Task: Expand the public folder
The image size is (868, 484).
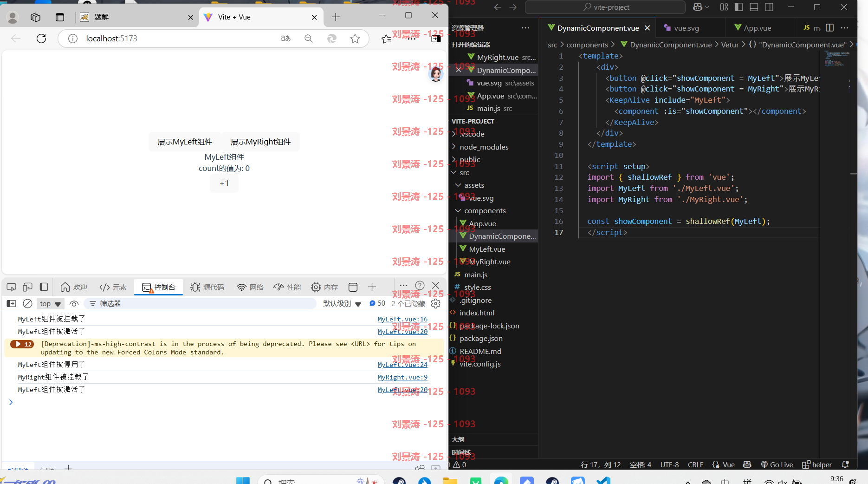Action: tap(470, 159)
